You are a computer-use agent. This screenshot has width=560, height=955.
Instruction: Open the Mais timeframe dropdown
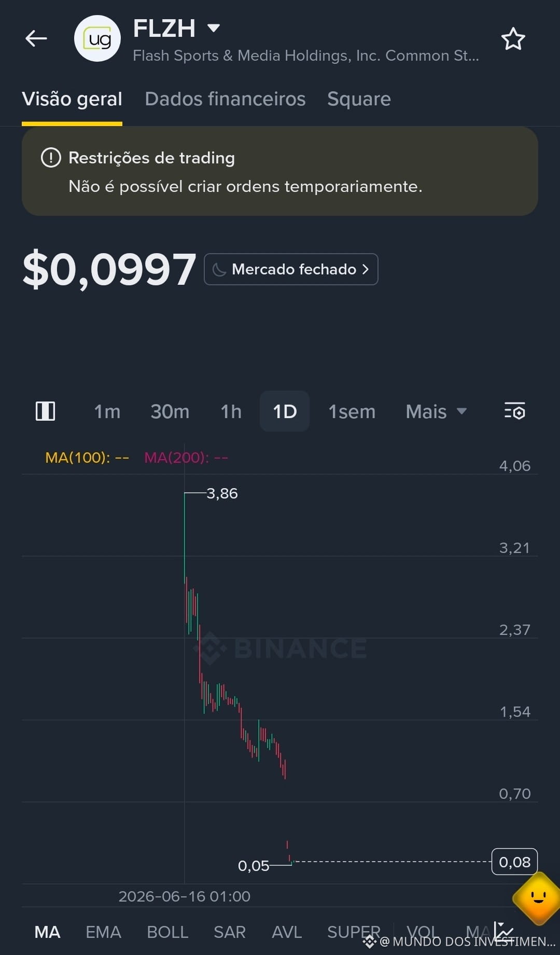(436, 412)
